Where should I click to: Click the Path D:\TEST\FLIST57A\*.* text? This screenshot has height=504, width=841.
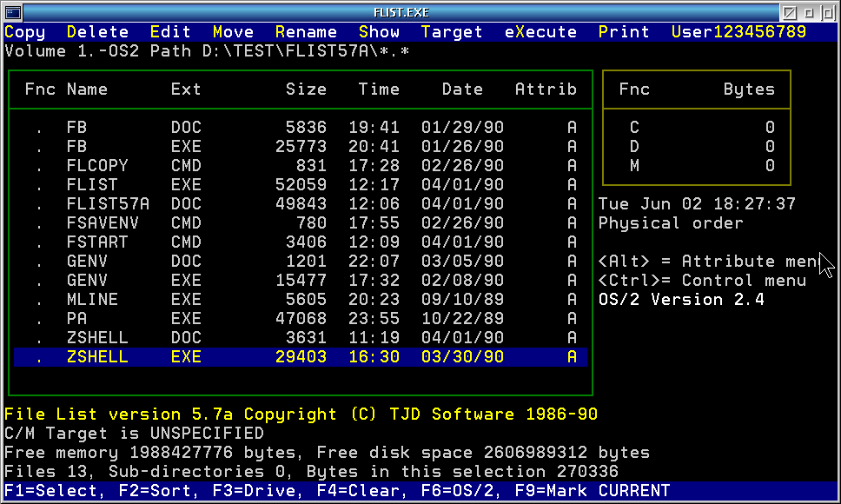(280, 51)
